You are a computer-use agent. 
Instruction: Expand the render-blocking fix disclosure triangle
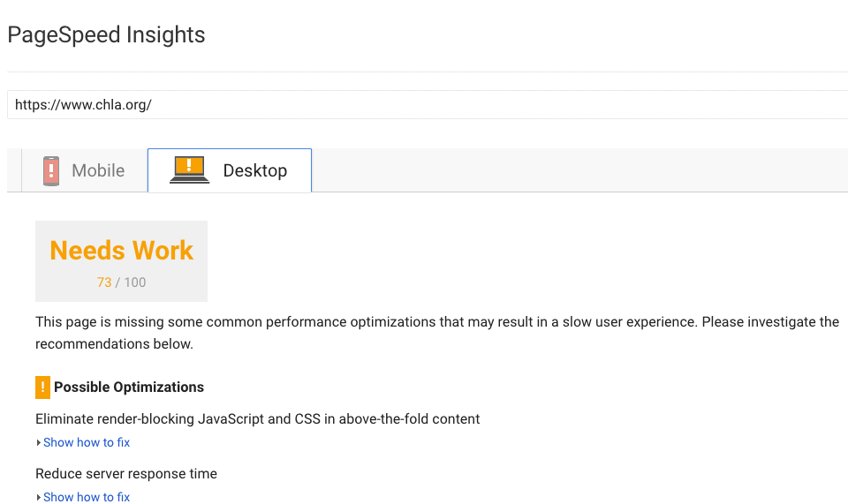point(38,443)
